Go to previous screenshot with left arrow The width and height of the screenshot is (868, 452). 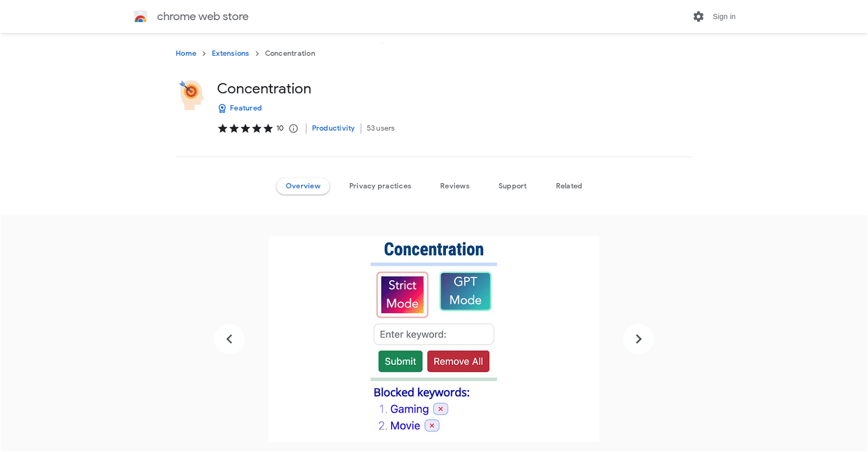(x=229, y=339)
